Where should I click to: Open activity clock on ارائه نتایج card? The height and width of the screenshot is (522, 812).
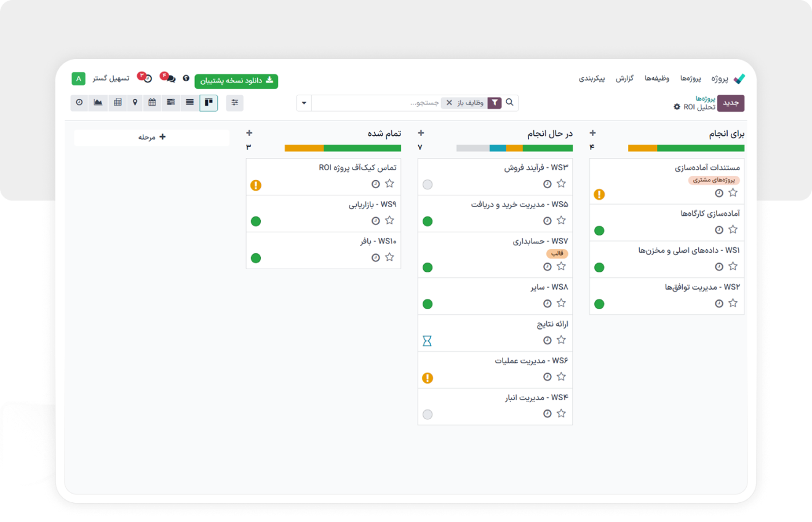[x=547, y=340]
